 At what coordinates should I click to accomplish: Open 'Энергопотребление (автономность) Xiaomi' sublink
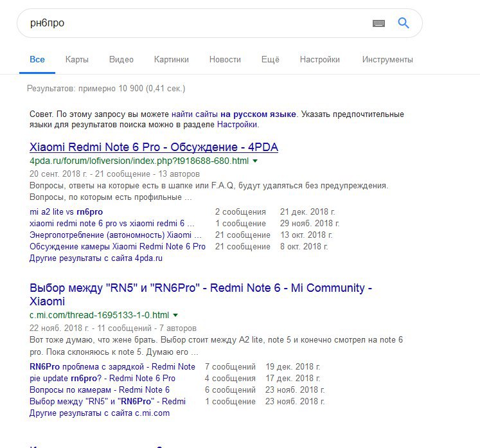click(116, 235)
